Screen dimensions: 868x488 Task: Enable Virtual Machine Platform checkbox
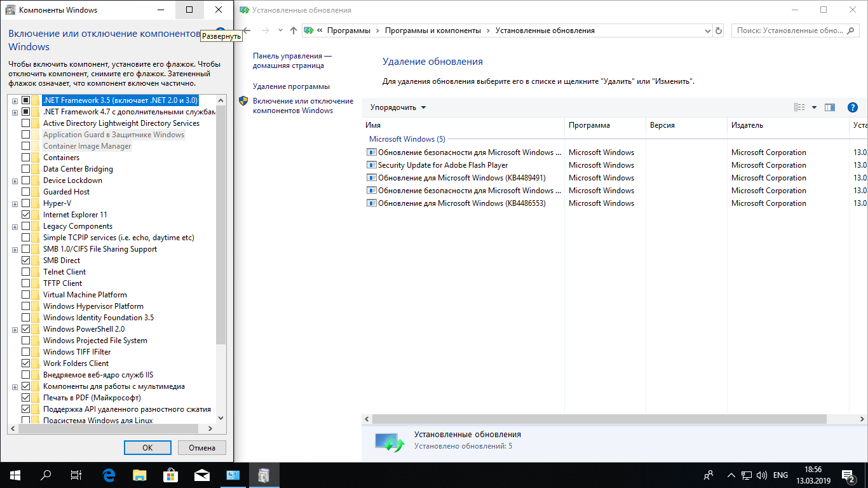click(25, 295)
